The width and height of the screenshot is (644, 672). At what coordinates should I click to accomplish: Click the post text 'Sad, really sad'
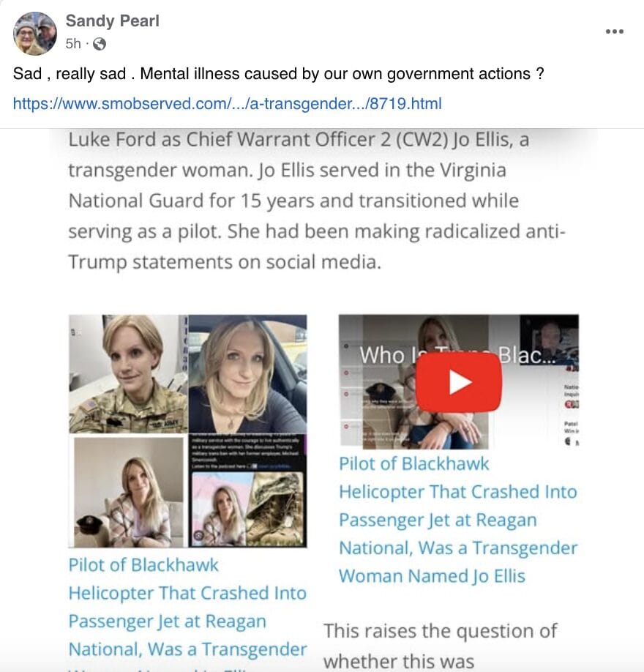70,74
